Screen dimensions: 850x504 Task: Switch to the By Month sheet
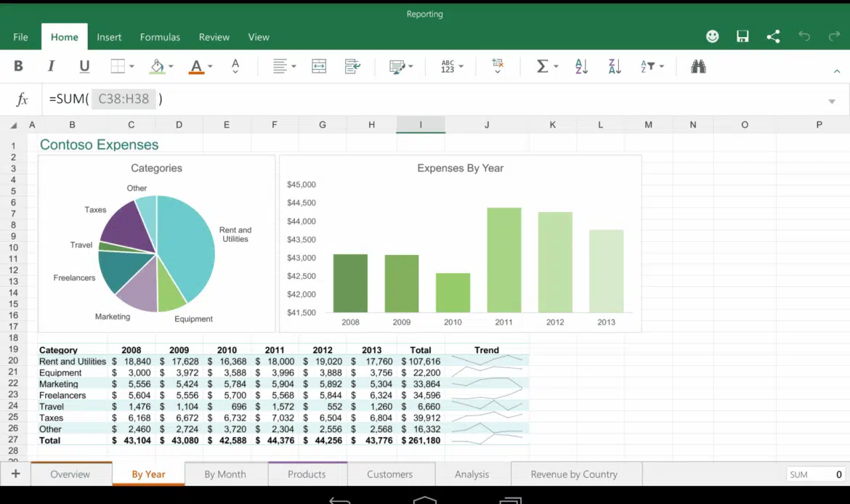click(x=225, y=474)
